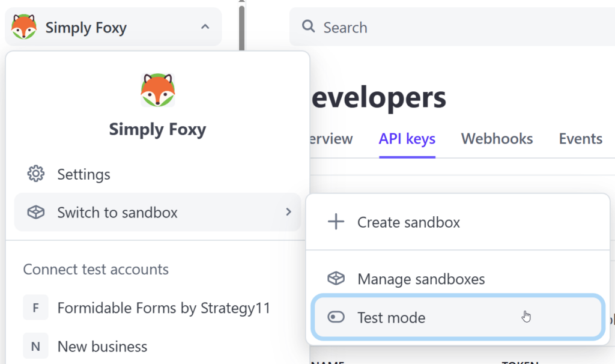The image size is (615, 364).
Task: Click the Manage sandboxes package icon
Action: pyautogui.click(x=336, y=279)
